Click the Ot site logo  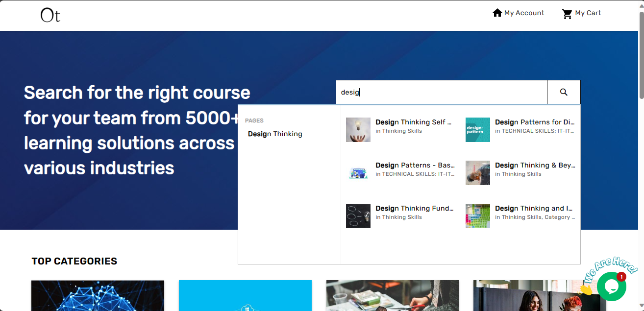pyautogui.click(x=50, y=16)
